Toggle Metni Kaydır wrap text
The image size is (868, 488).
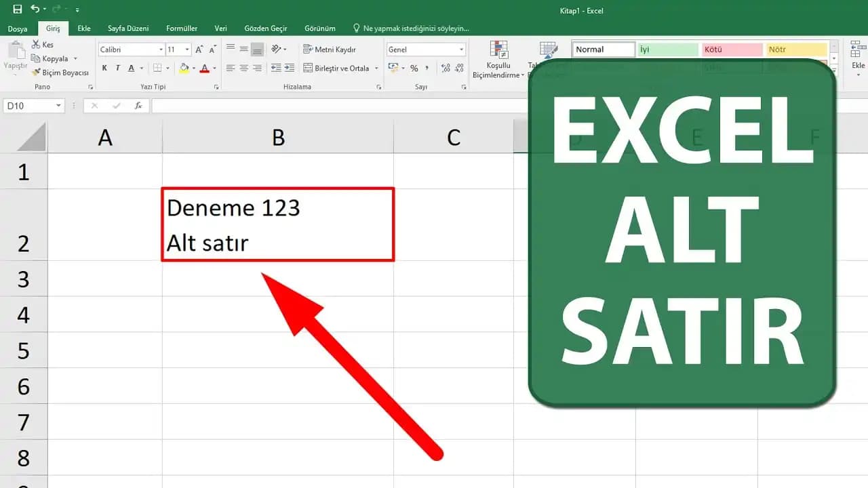point(330,49)
